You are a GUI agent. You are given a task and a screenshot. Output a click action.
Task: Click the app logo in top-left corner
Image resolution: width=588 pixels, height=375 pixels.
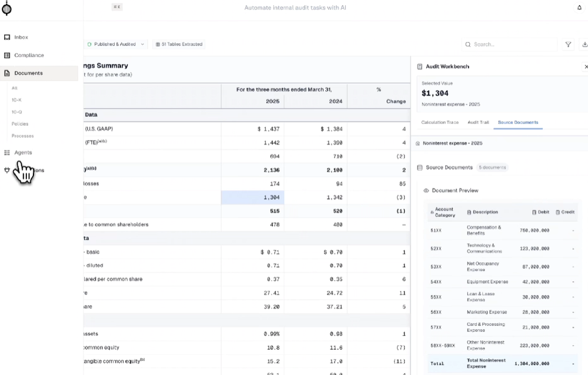coord(7,8)
